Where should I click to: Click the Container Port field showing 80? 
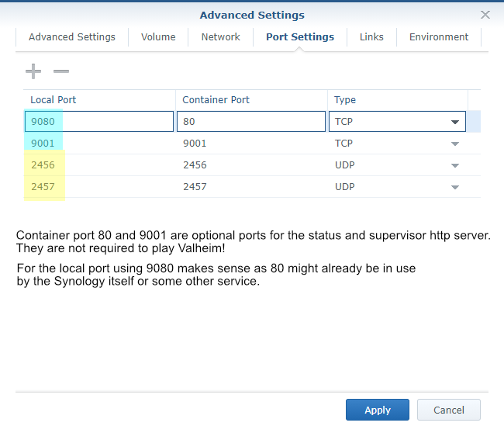click(251, 122)
